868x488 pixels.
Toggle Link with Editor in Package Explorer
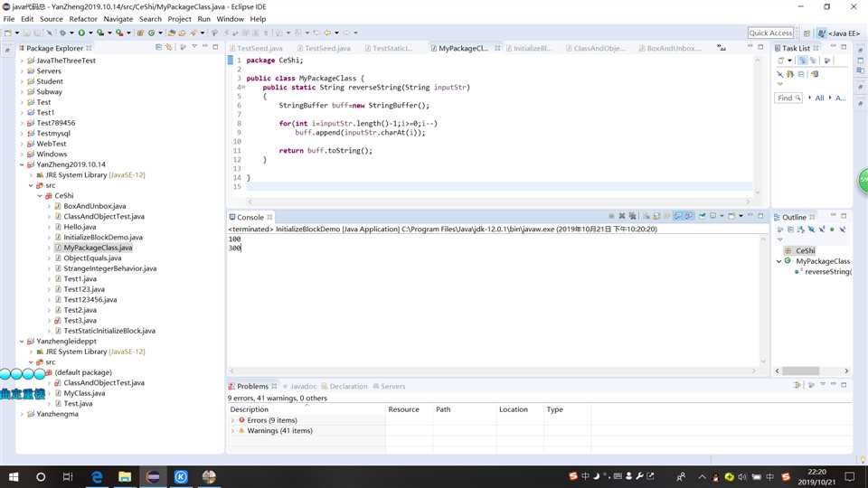pos(170,47)
